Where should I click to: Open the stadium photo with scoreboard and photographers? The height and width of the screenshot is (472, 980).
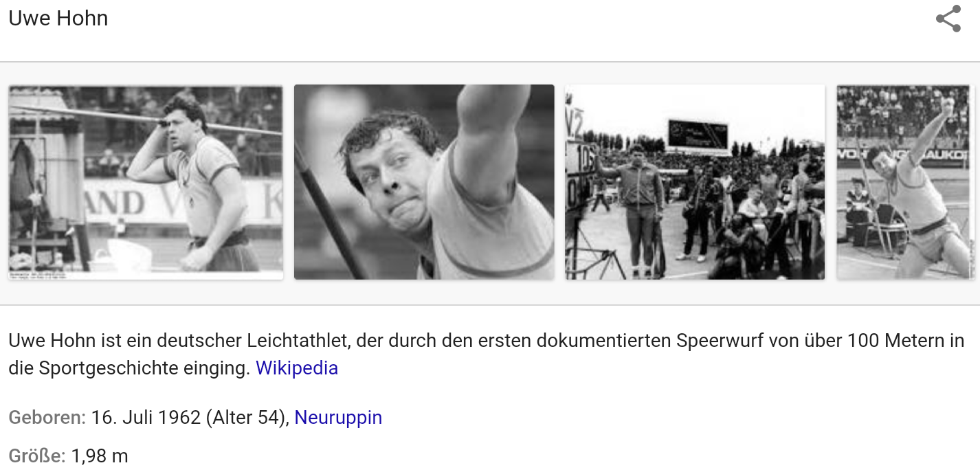[695, 182]
